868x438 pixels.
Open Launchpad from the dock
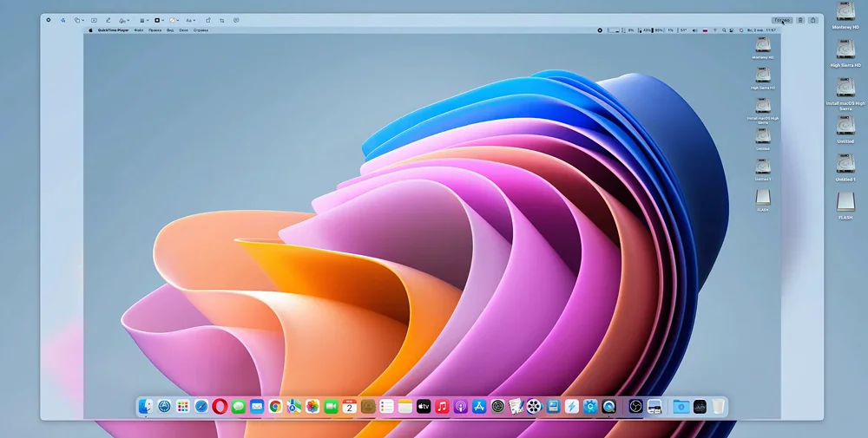click(x=182, y=407)
